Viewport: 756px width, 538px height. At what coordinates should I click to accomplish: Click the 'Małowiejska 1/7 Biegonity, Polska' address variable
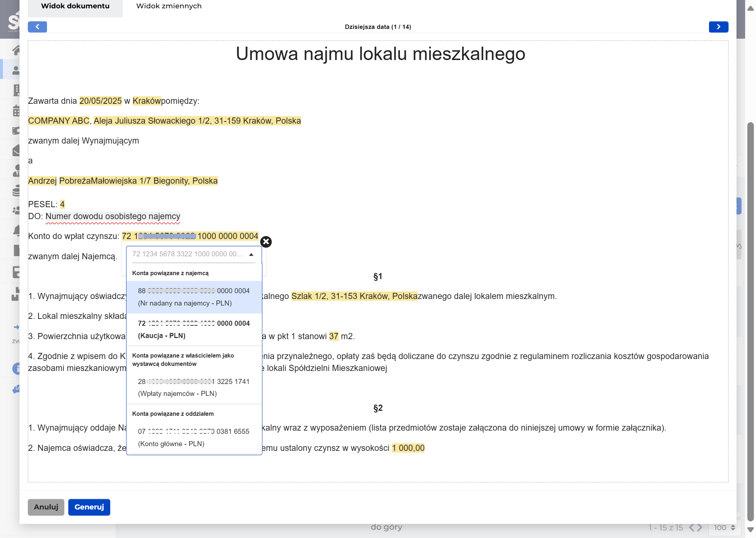click(154, 181)
